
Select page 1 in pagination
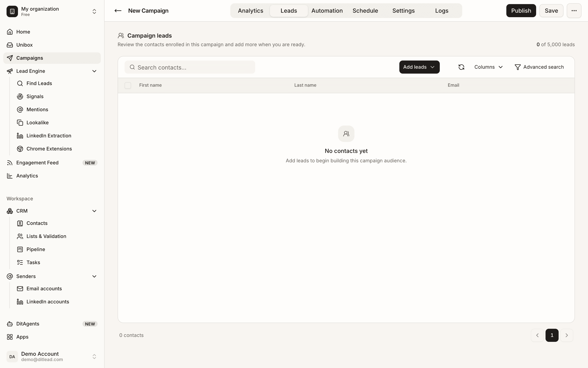click(552, 335)
